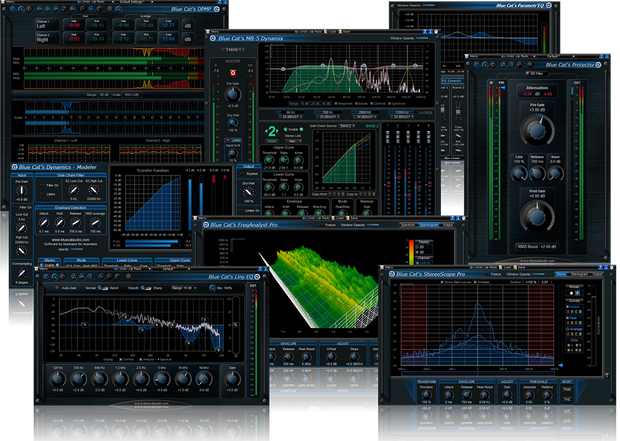Image resolution: width=620 pixels, height=441 pixels.
Task: Click the Liny EQ 16 kHz band knob
Action: coord(203,379)
